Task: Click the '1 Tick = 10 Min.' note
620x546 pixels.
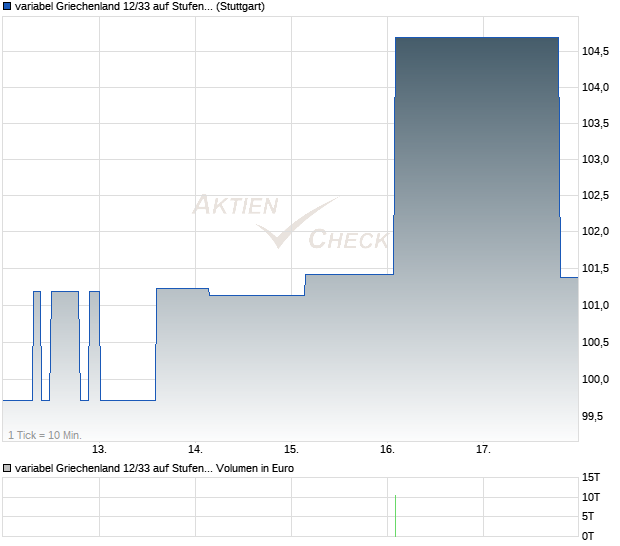Action: [x=45, y=435]
